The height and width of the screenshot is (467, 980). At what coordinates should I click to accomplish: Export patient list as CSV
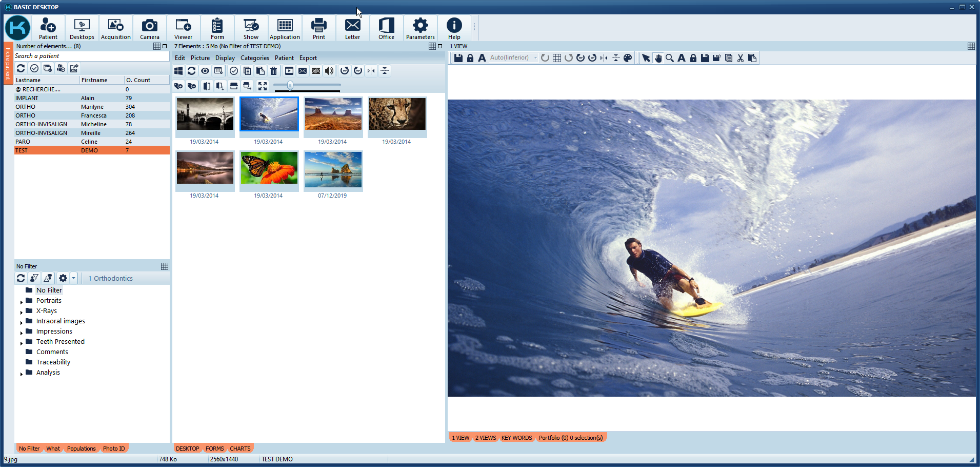74,68
